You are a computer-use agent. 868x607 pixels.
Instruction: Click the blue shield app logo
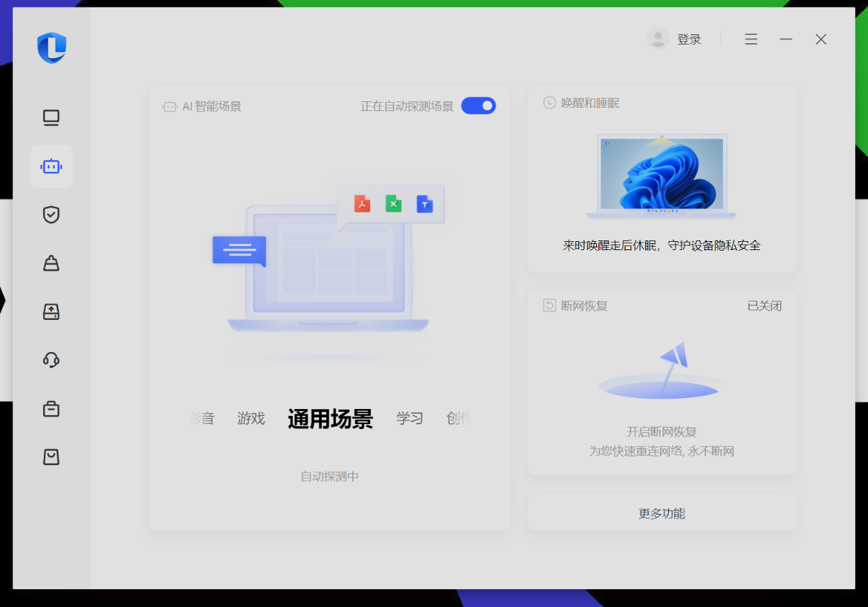pyautogui.click(x=51, y=48)
